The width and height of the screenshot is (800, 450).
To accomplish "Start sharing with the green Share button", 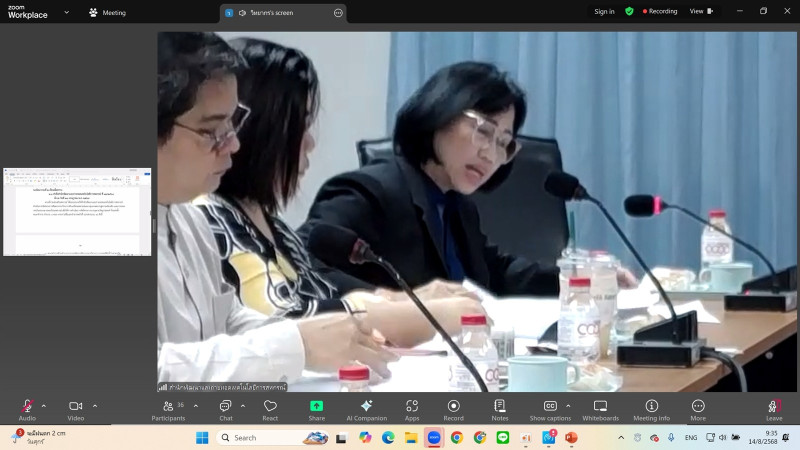I will (x=316, y=408).
